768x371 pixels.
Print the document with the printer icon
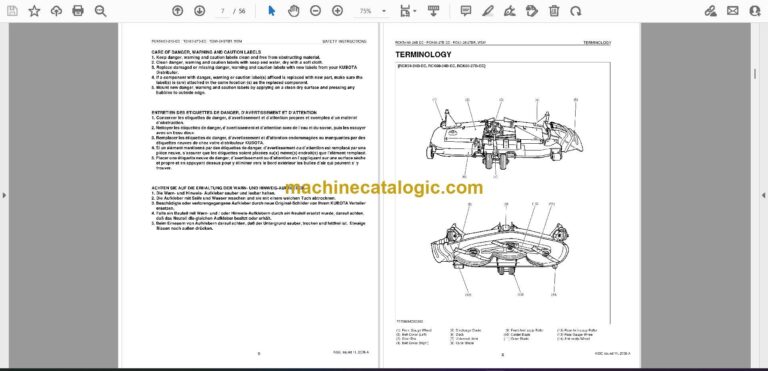coord(78,11)
